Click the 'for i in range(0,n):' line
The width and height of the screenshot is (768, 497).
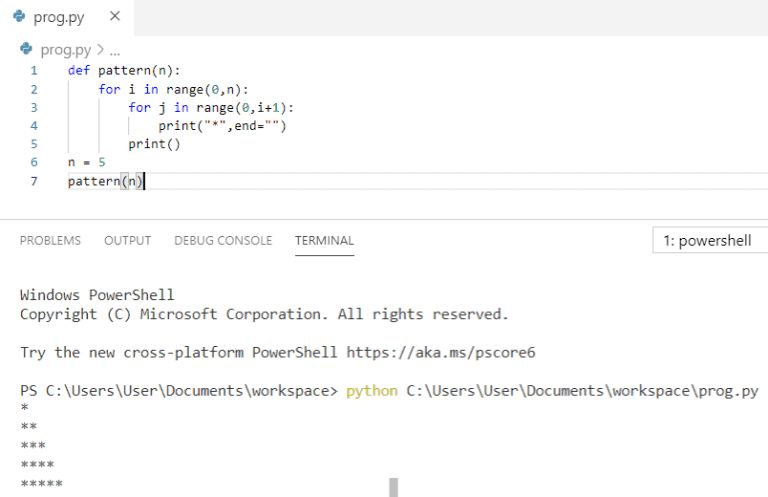tap(173, 90)
